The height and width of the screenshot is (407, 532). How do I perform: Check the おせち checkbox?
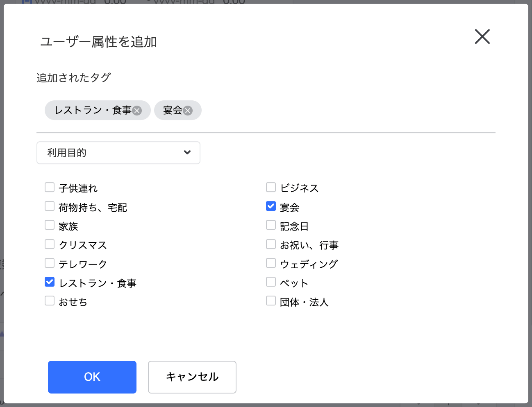click(50, 301)
